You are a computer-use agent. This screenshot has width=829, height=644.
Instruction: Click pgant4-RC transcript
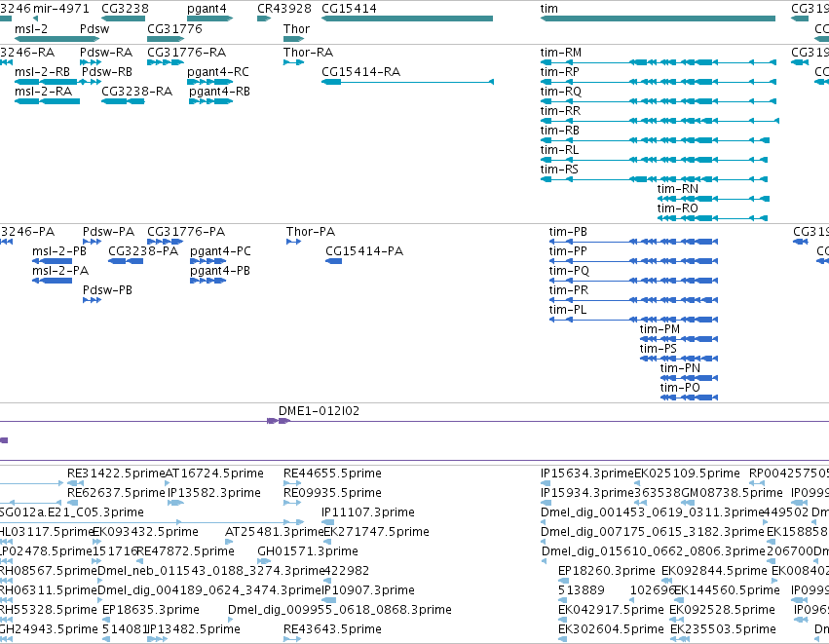click(x=209, y=82)
